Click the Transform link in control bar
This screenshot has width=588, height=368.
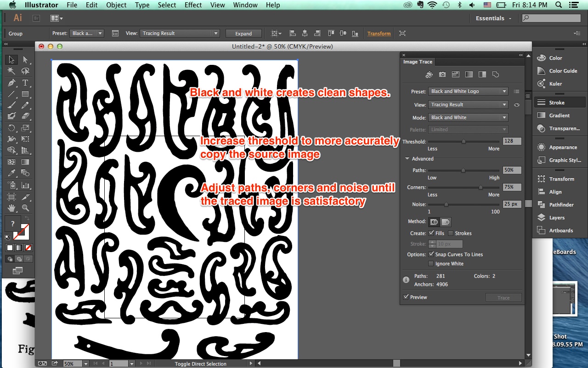[379, 34]
